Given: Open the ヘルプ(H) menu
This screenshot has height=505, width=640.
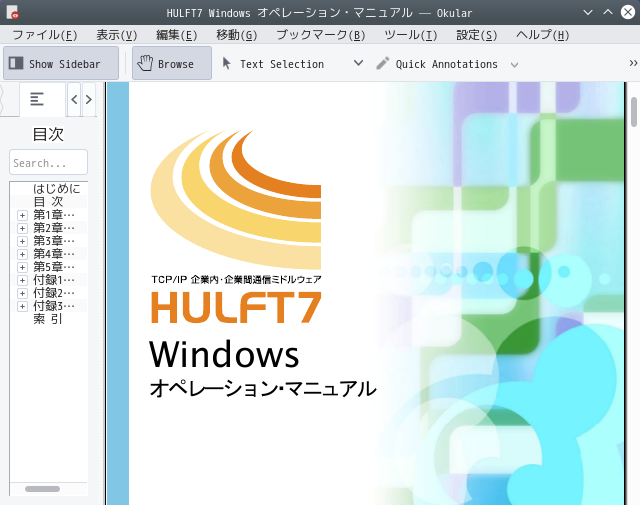Looking at the screenshot, I should tap(542, 35).
